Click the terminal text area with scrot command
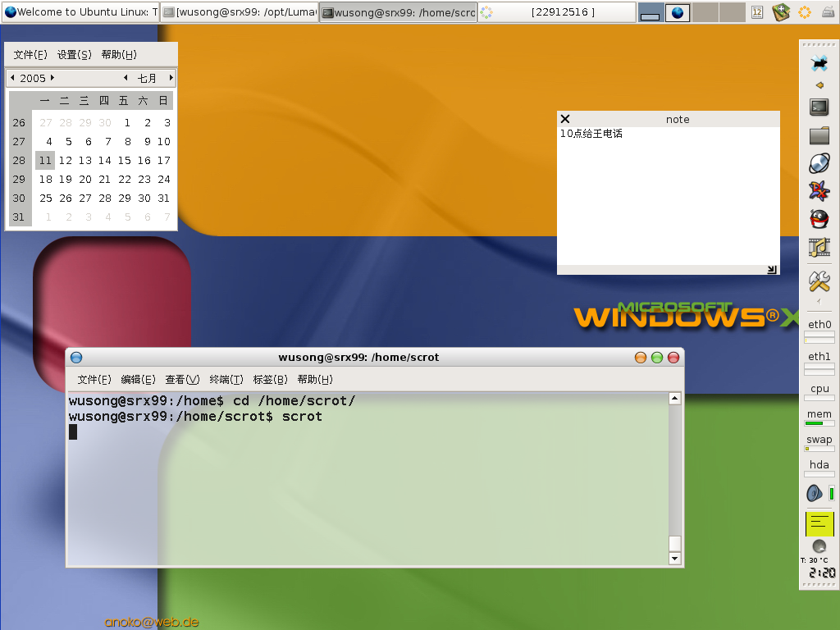 click(x=368, y=478)
